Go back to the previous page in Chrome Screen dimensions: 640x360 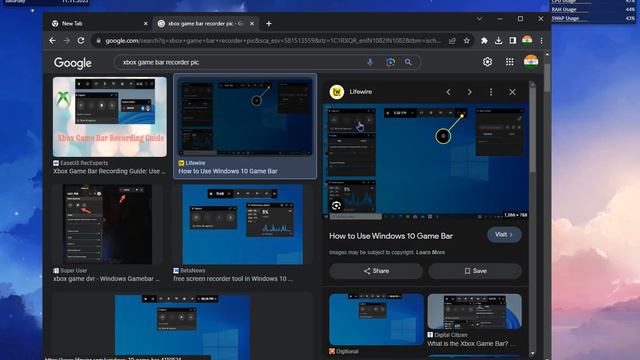(x=52, y=40)
